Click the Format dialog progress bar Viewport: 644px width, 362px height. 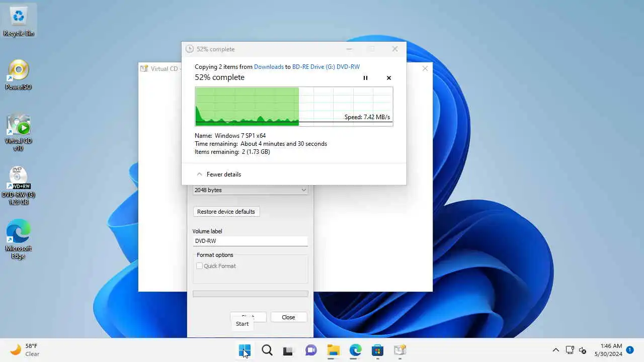(250, 294)
